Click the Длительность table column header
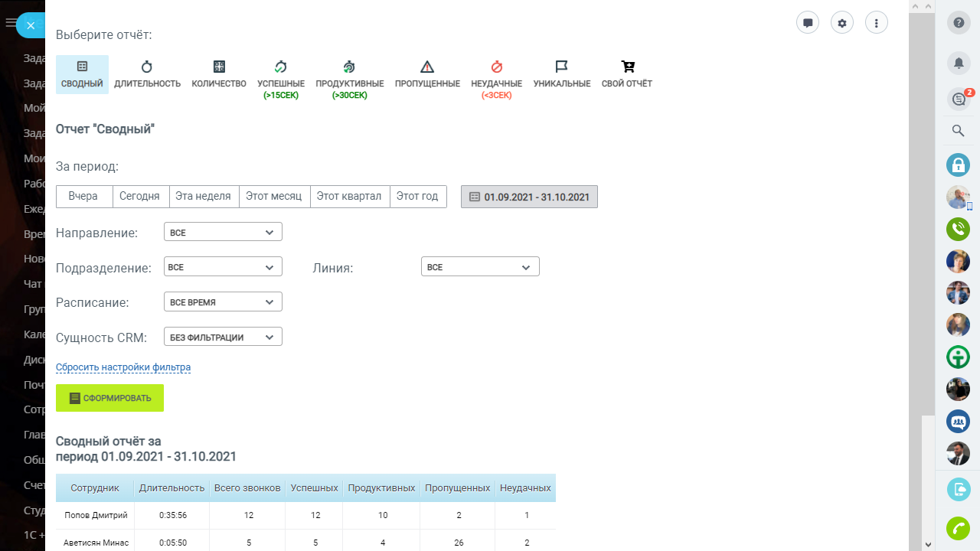 172,487
